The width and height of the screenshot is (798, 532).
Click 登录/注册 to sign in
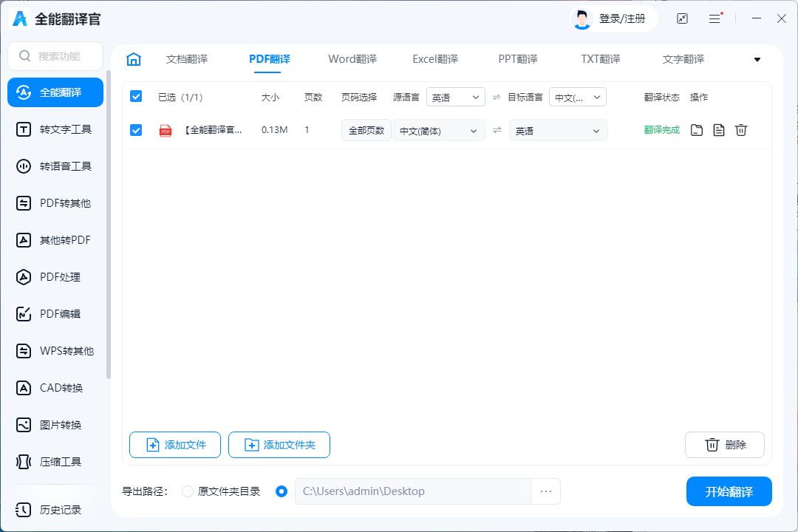[622, 18]
